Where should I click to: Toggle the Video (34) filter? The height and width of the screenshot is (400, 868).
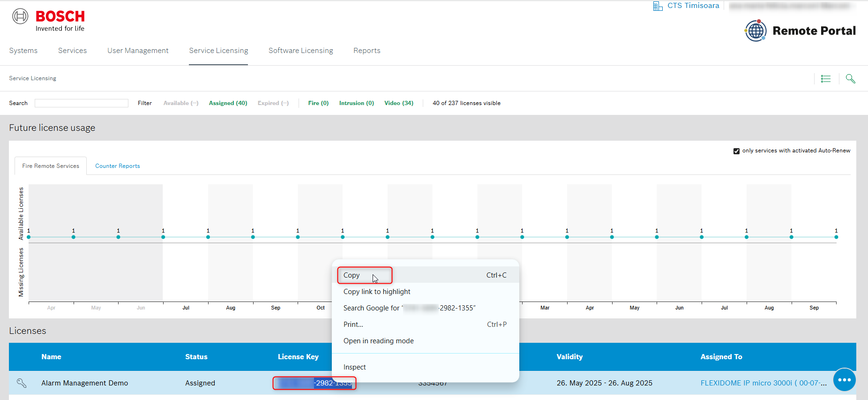point(398,103)
